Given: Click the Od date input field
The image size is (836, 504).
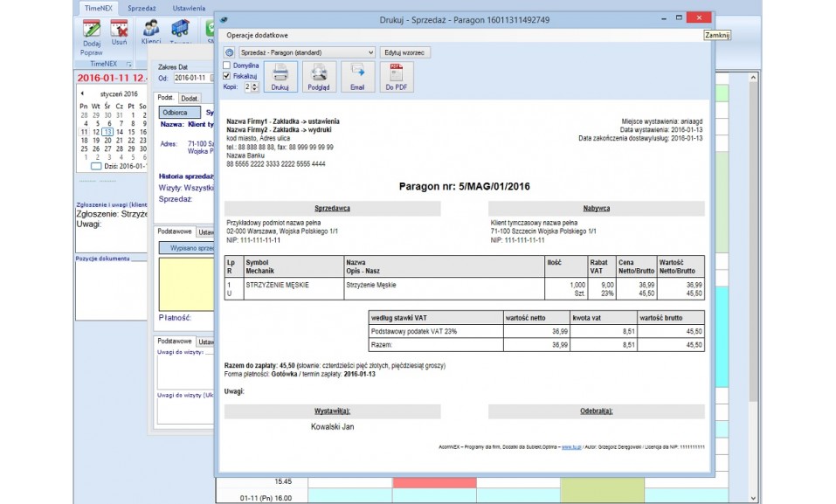Looking at the screenshot, I should (190, 78).
